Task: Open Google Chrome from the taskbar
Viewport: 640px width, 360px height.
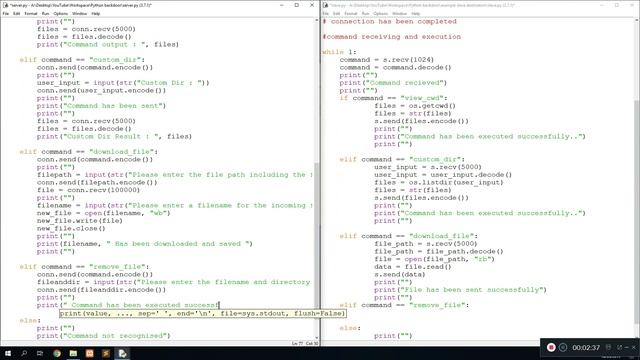Action: pyautogui.click(x=57, y=353)
